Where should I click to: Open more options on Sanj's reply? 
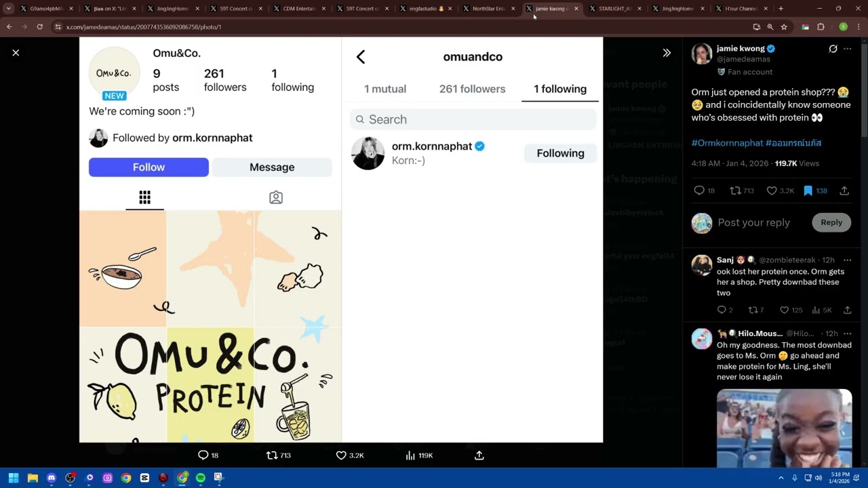coord(847,260)
